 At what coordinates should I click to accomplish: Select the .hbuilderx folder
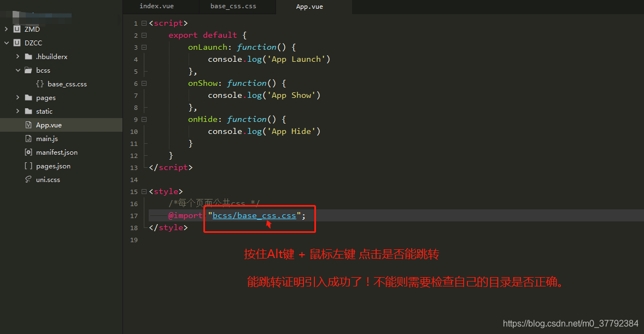click(52, 57)
